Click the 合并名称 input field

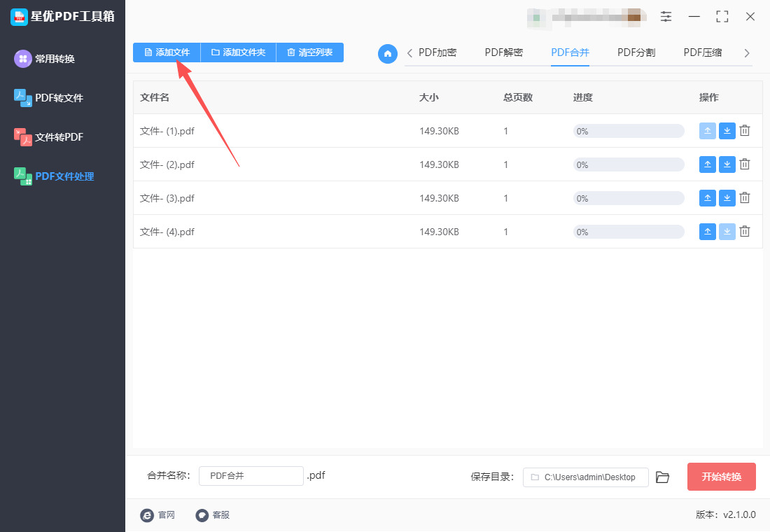251,476
